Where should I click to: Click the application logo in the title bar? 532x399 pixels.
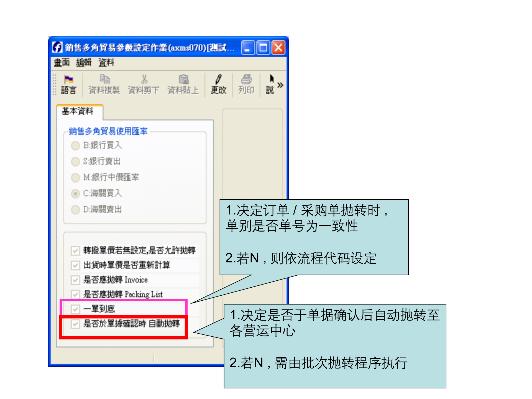coord(57,48)
